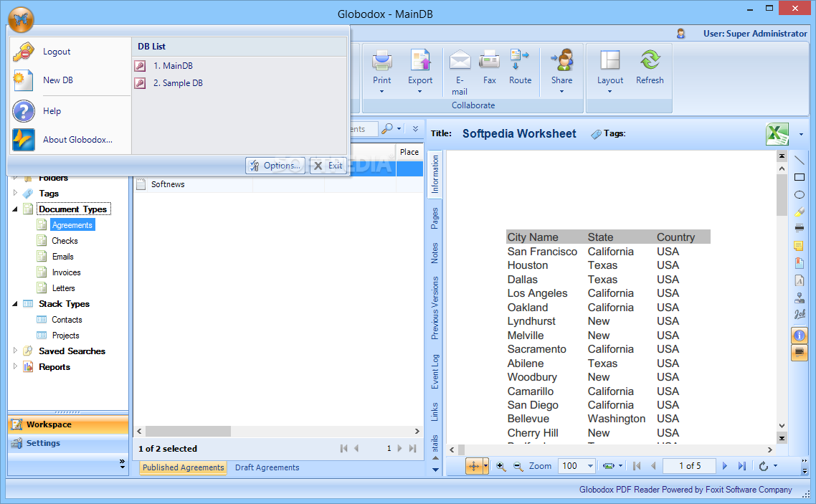Expand the Saved Searches tree node
The height and width of the screenshot is (504, 816).
pos(15,351)
